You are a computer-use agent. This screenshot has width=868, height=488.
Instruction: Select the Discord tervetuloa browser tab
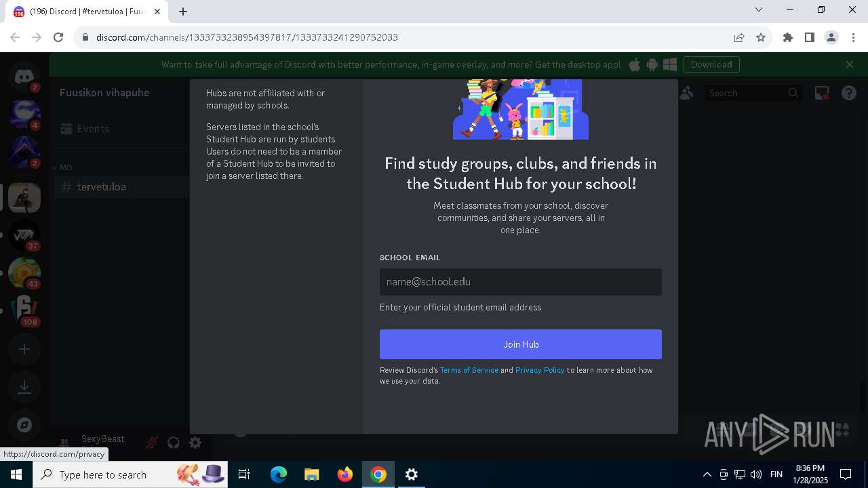(x=87, y=12)
